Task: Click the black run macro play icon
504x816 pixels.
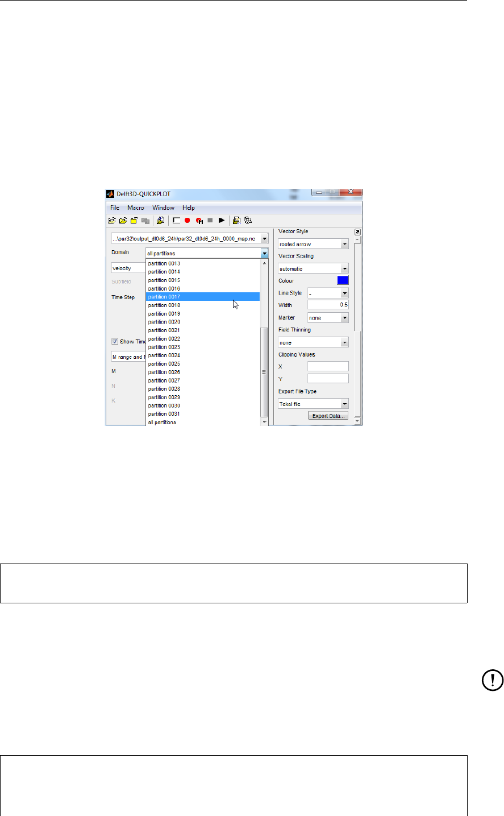Action: click(x=222, y=221)
